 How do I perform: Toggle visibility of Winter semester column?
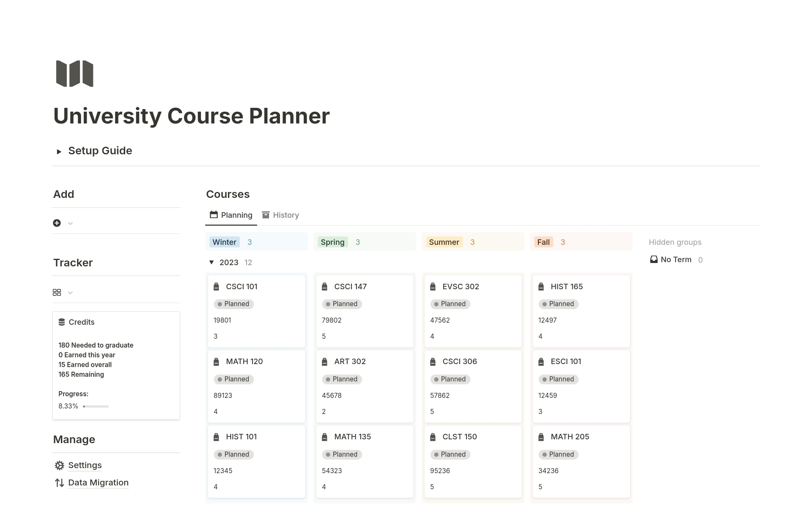click(x=224, y=241)
